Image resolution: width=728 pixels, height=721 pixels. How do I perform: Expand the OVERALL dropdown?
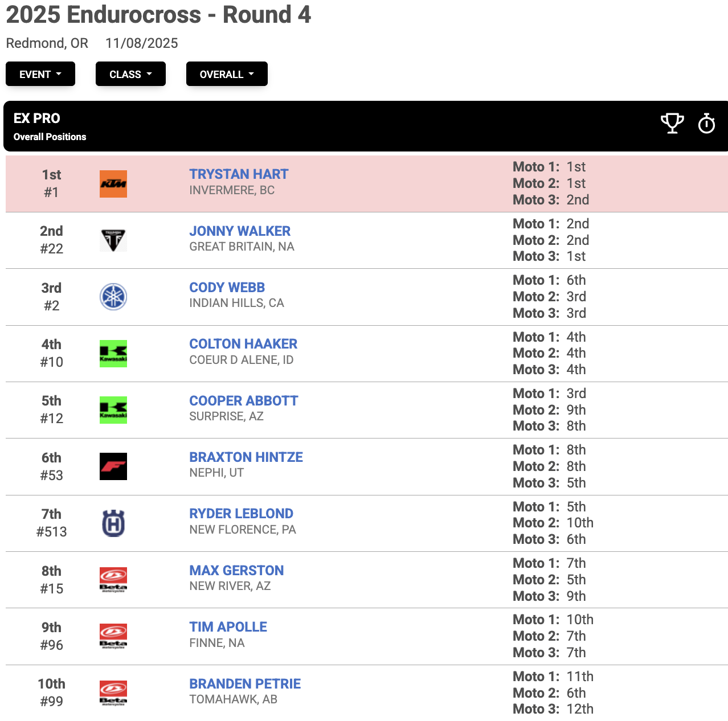coord(227,74)
